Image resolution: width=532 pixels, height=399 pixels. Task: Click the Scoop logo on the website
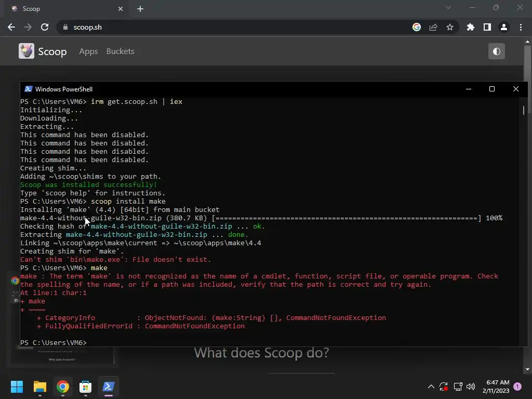point(26,51)
